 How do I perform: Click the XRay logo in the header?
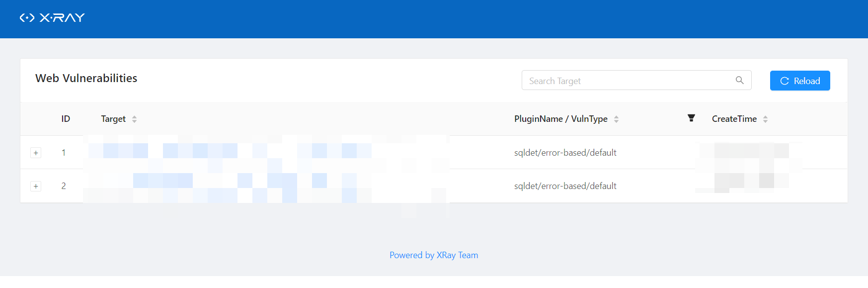pos(52,18)
